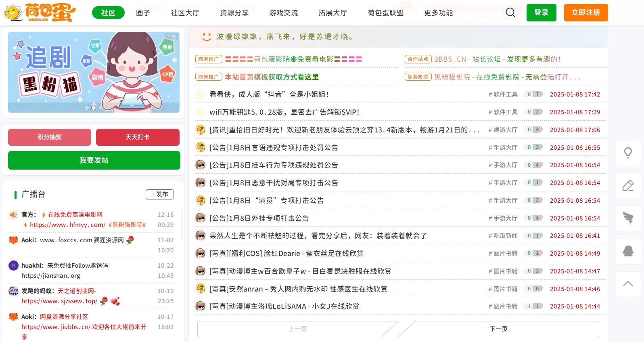Open post 动漫博主洛璃LoLiSAMA
Image resolution: width=644 pixels, height=342 pixels.
point(284,306)
